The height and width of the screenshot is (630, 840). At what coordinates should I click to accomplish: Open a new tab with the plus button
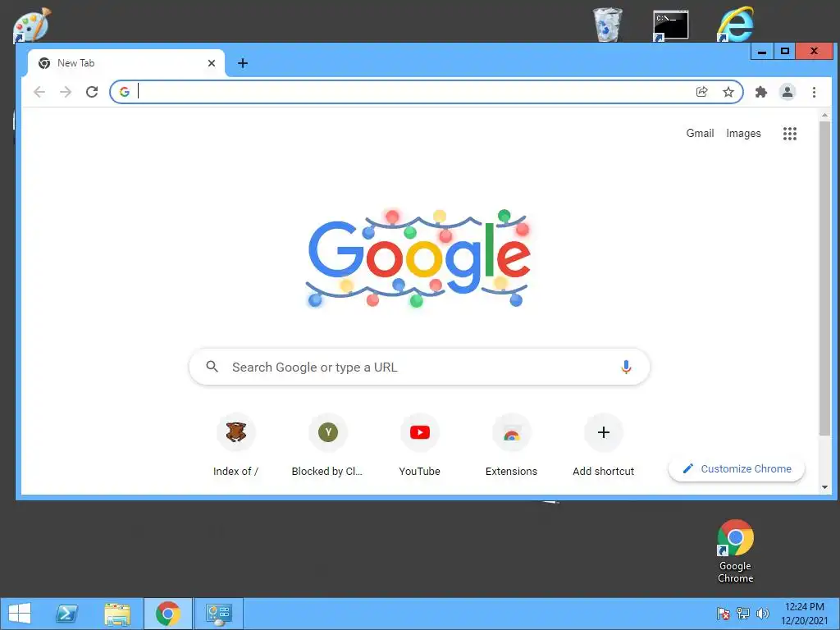pyautogui.click(x=243, y=63)
